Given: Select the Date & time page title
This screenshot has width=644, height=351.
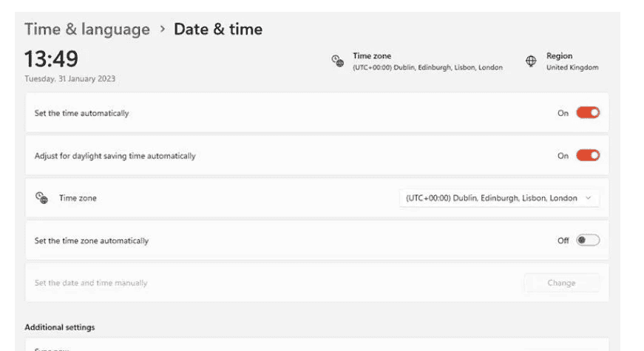Looking at the screenshot, I should 218,30.
